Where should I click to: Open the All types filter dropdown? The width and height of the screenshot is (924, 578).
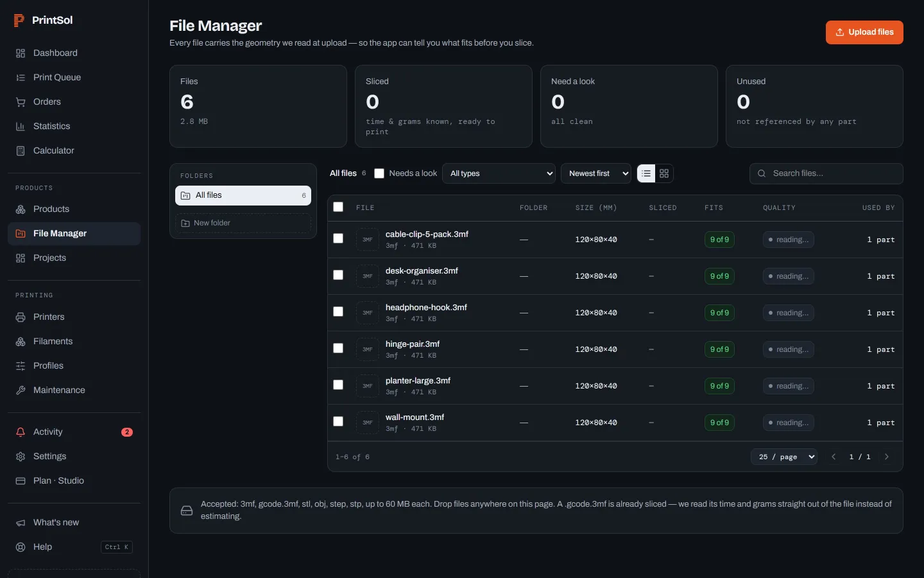pyautogui.click(x=499, y=173)
